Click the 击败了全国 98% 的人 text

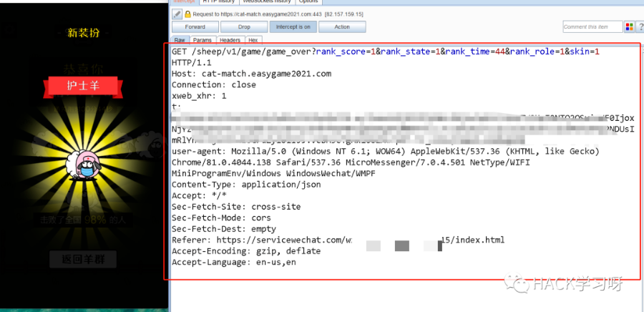coord(82,220)
